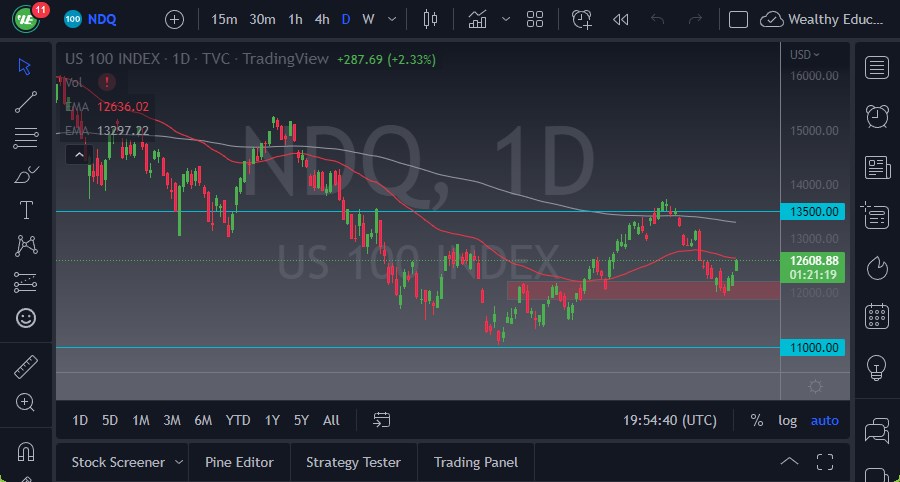Select the trend line drawing tool
Viewport: 900px width, 482px height.
coord(26,100)
